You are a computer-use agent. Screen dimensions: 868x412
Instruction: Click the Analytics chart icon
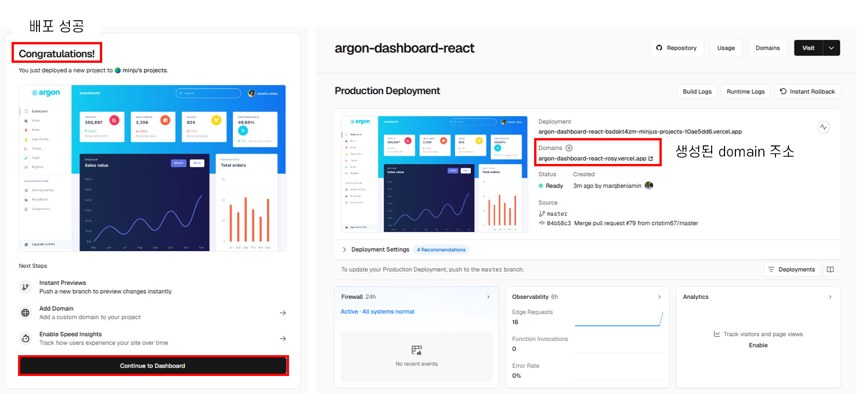click(x=717, y=334)
